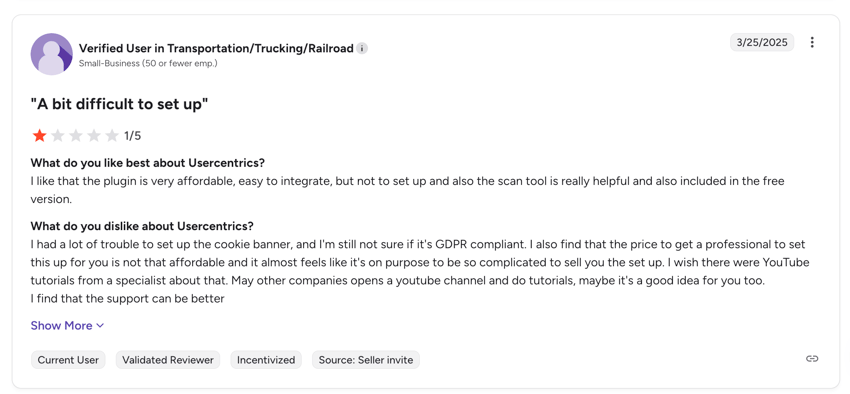Viewport: 850px width, 394px height.
Task: Click the filled red first star
Action: coord(39,135)
